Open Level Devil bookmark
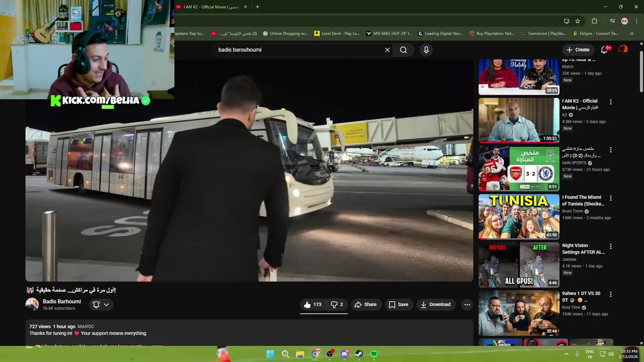The image size is (644, 362). click(337, 34)
